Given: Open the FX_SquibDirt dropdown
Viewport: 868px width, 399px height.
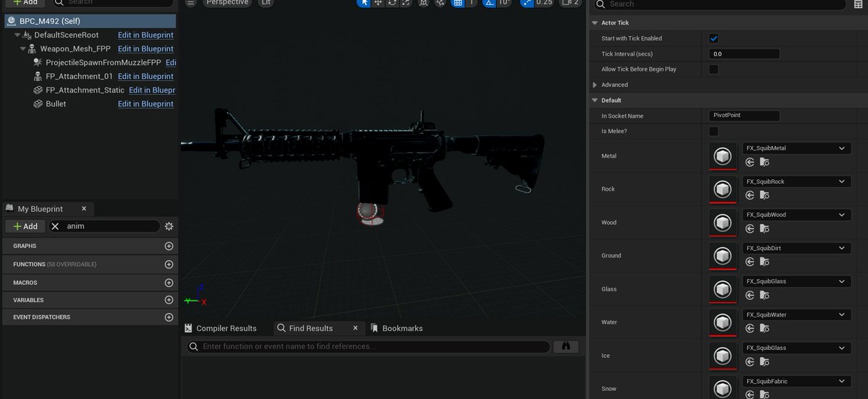Looking at the screenshot, I should pyautogui.click(x=796, y=248).
